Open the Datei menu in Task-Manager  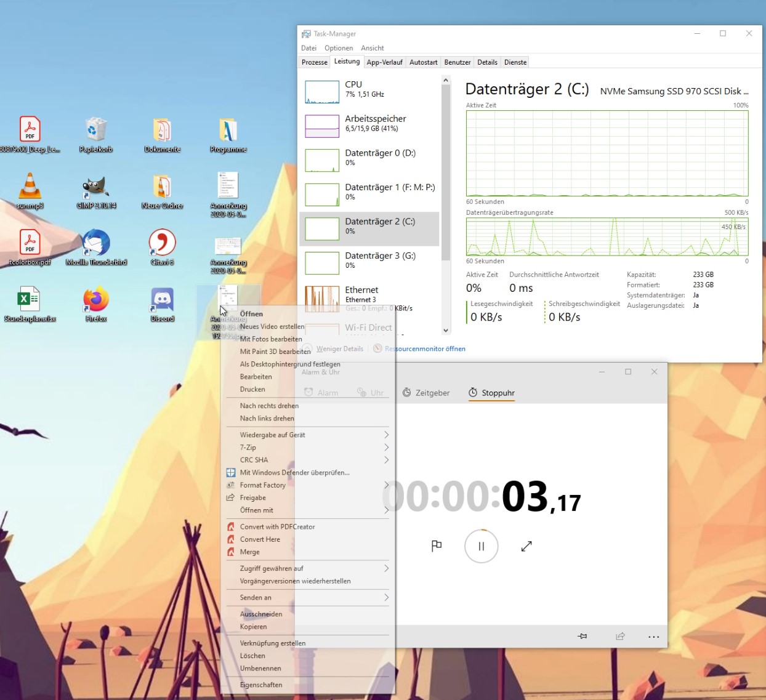click(308, 48)
